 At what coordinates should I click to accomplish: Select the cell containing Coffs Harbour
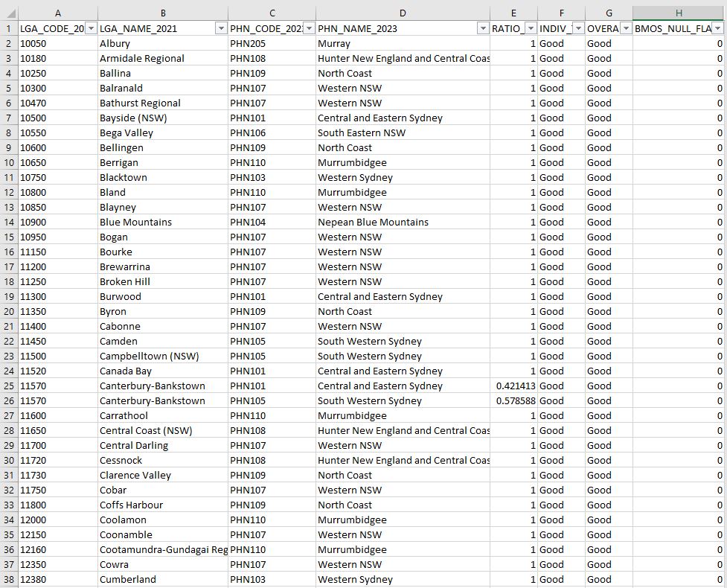[163, 505]
